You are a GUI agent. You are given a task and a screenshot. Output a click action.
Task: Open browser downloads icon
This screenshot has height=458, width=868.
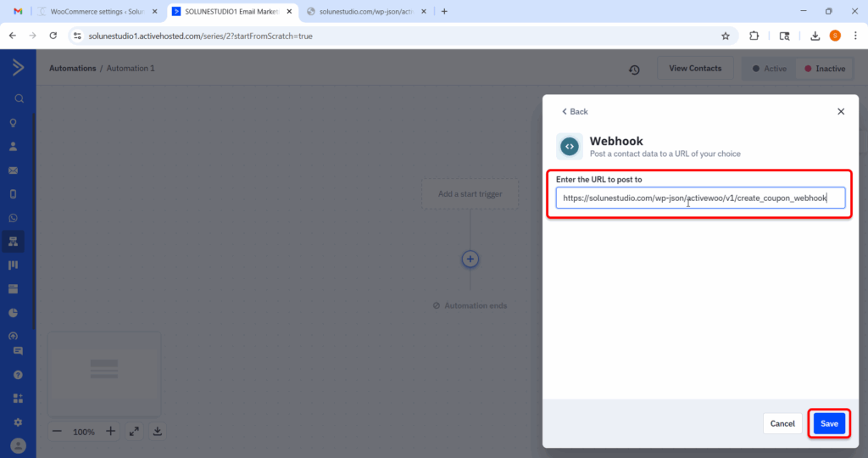pyautogui.click(x=815, y=36)
